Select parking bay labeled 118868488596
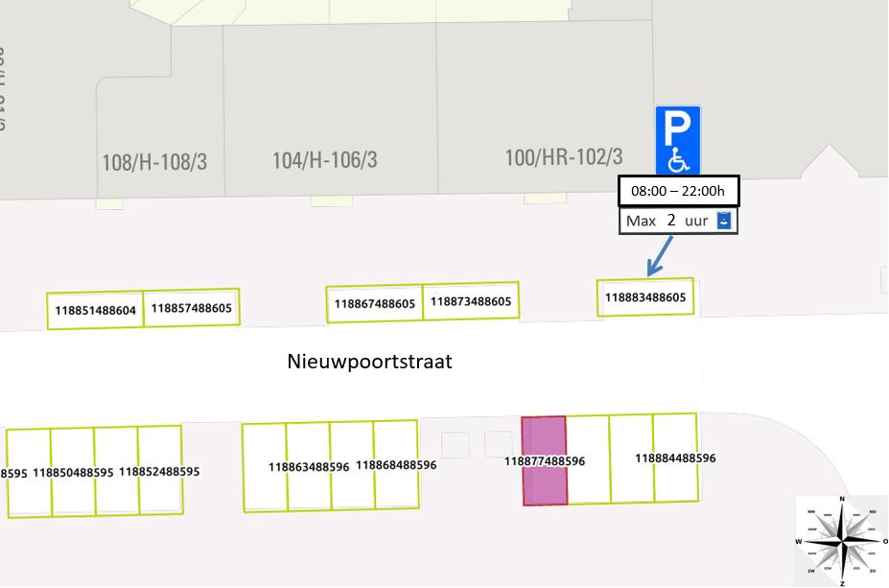 click(396, 465)
